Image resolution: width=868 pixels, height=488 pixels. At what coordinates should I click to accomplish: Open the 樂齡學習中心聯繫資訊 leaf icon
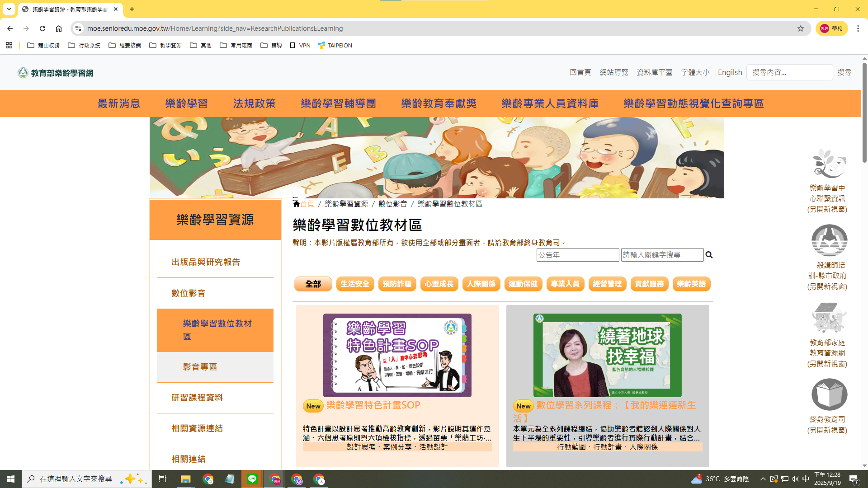tap(829, 164)
